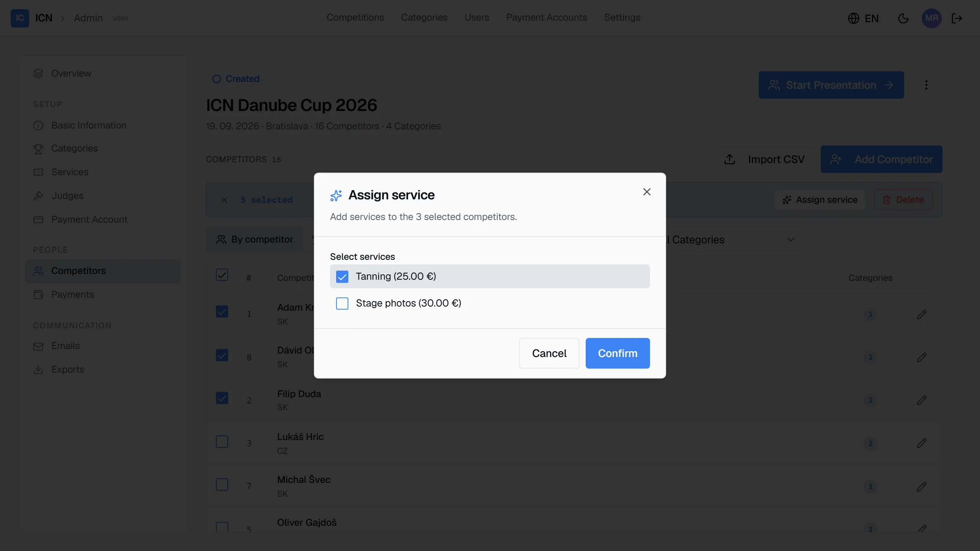Uncheck Filip Duda's row checkbox
This screenshot has height=551, width=980.
coord(222,398)
